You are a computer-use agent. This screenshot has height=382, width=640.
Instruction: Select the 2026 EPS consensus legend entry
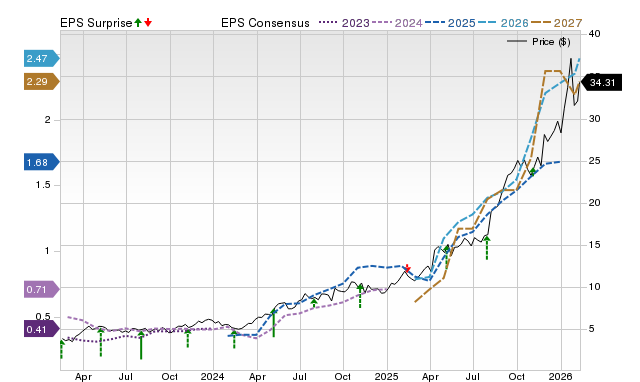[x=503, y=23]
